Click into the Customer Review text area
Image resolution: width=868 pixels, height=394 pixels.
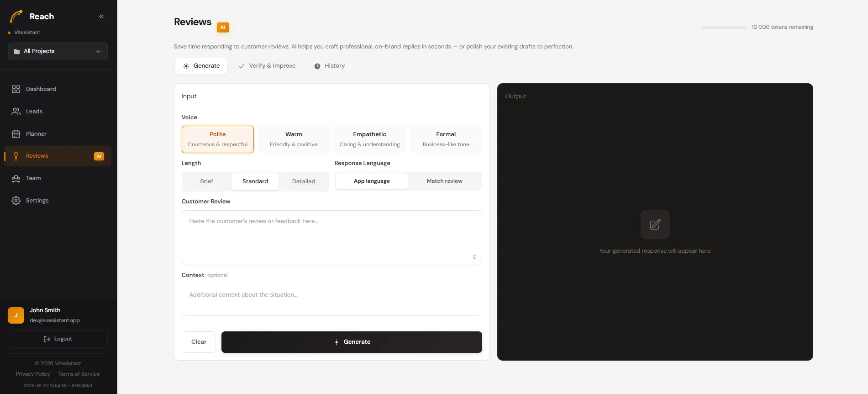[332, 238]
